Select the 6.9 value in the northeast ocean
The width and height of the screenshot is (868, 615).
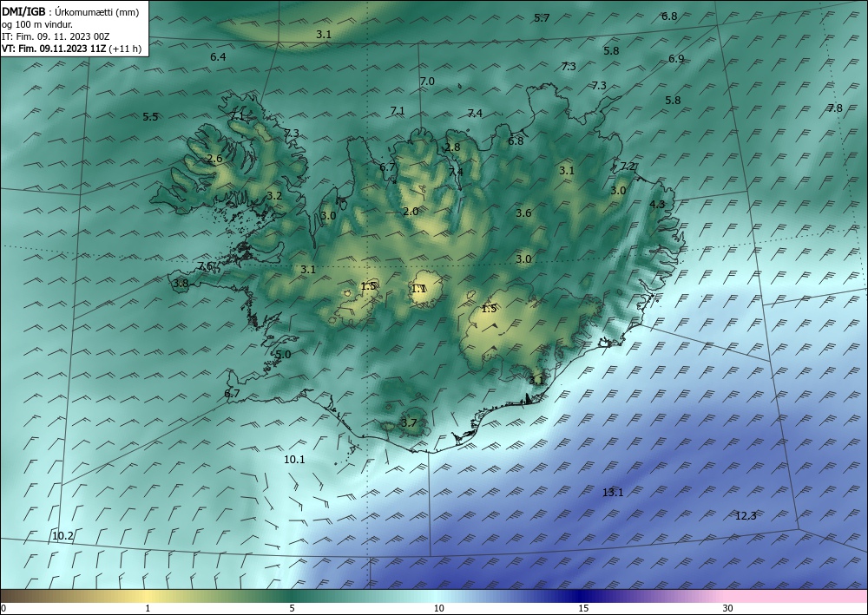coord(676,59)
